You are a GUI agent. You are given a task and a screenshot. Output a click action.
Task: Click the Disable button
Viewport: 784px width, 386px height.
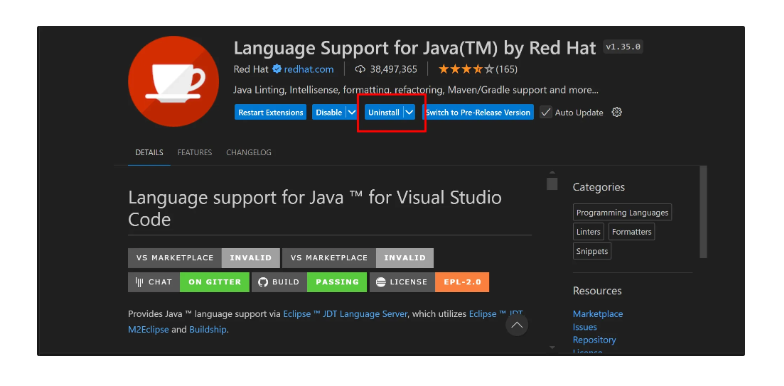[x=329, y=112]
